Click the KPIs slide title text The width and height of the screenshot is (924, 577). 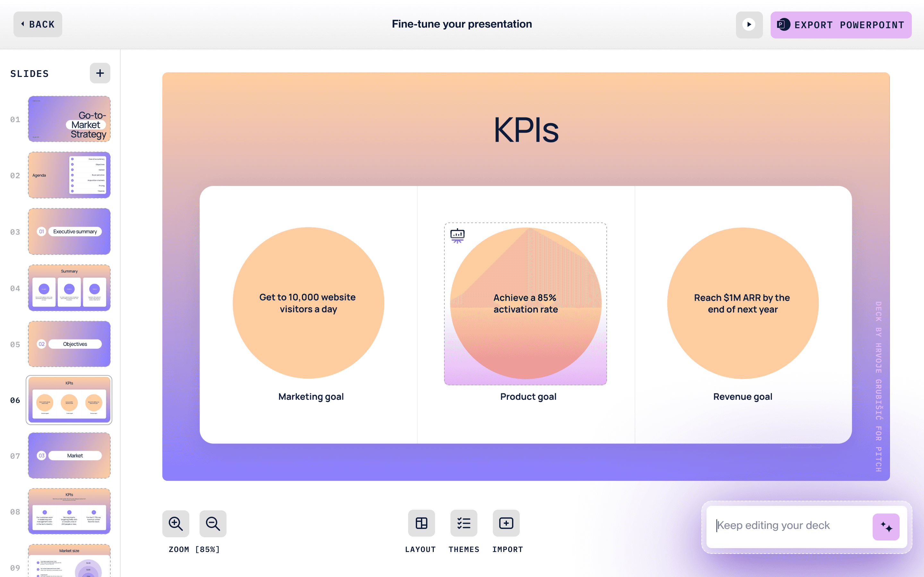point(526,130)
